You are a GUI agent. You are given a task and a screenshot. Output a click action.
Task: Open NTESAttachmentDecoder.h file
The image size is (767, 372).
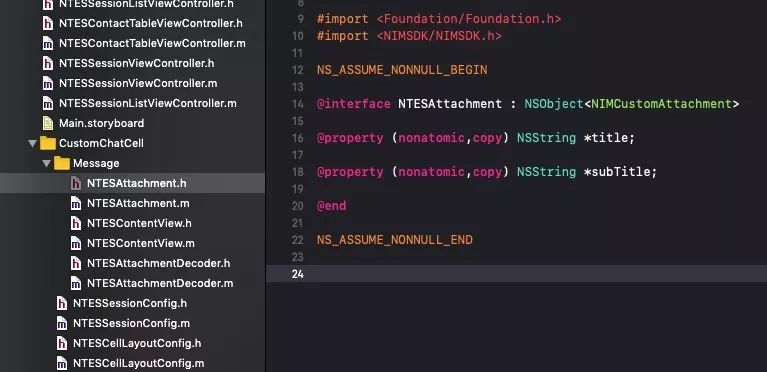tap(158, 264)
